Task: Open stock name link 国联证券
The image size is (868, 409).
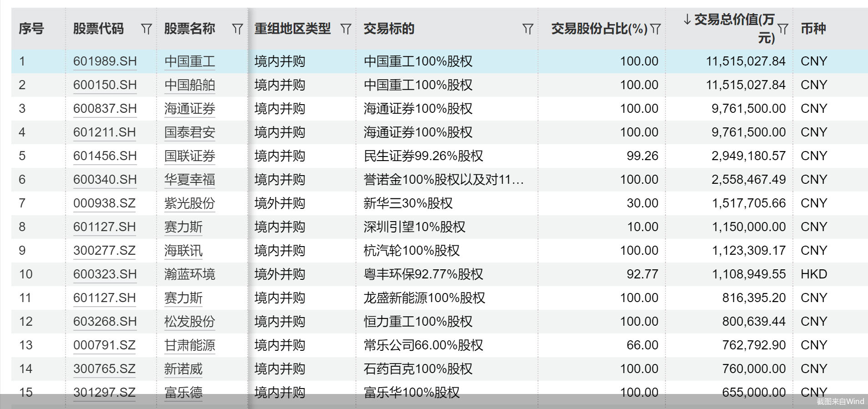Action: point(190,156)
